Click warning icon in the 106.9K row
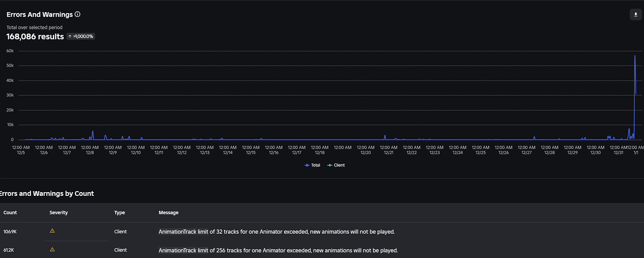Image resolution: width=644 pixels, height=258 pixels. click(x=52, y=231)
